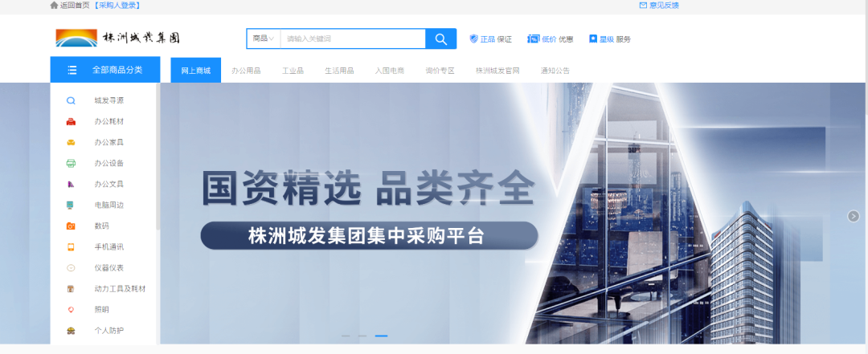Screen dimensions: 868x354
Task: Expand the 全部商品分类 category menu
Action: tap(105, 70)
